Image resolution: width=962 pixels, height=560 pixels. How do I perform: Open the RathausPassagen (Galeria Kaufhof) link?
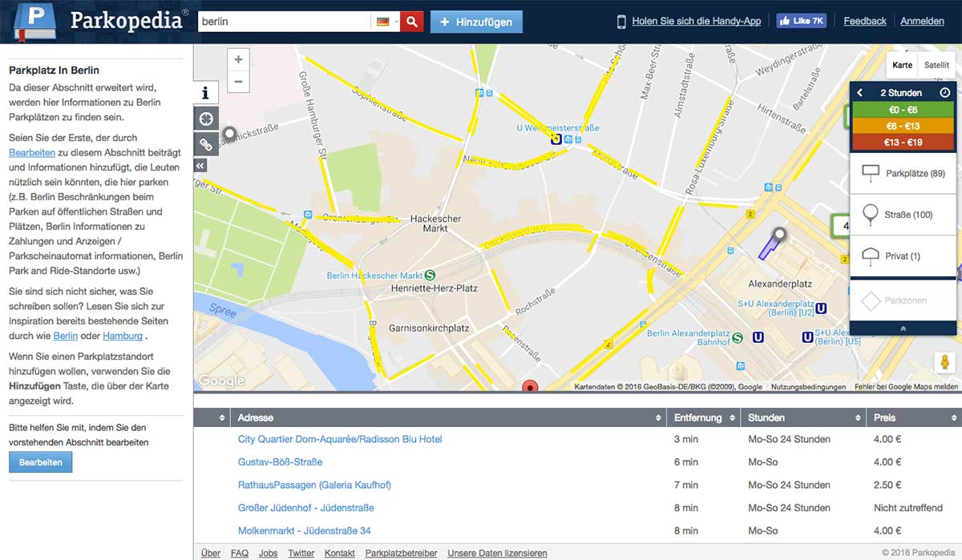(314, 485)
